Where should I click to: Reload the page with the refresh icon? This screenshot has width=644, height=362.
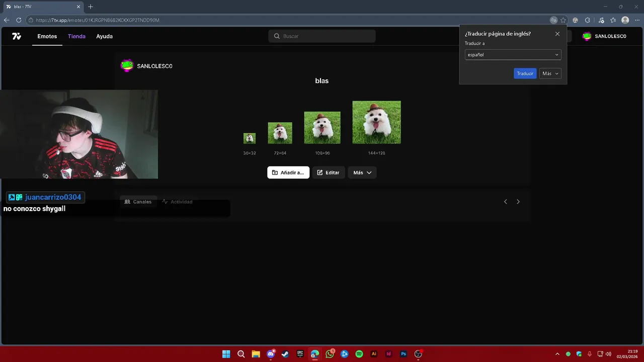[19, 20]
